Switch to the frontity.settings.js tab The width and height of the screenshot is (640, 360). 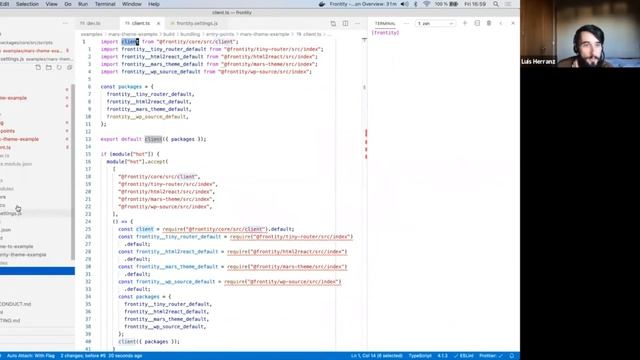194,23
